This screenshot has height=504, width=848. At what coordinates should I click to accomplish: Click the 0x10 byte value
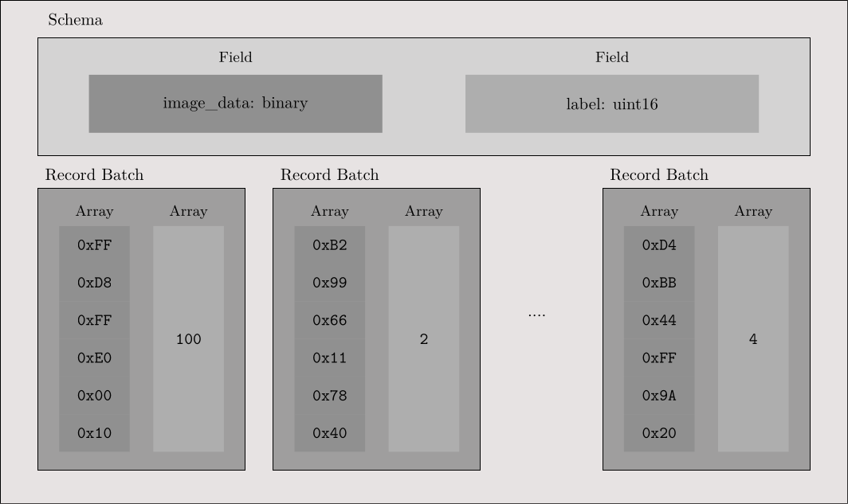tap(94, 433)
